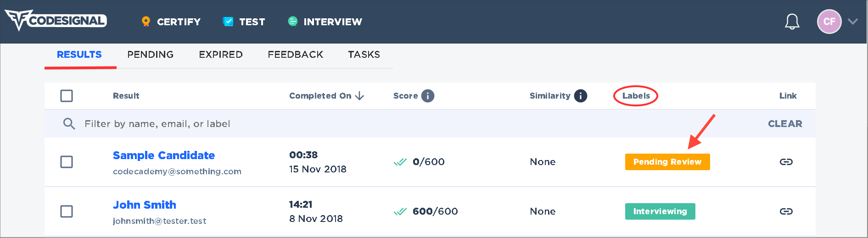Toggle the select-all checkbox in header
The height and width of the screenshot is (238, 868).
click(x=67, y=96)
